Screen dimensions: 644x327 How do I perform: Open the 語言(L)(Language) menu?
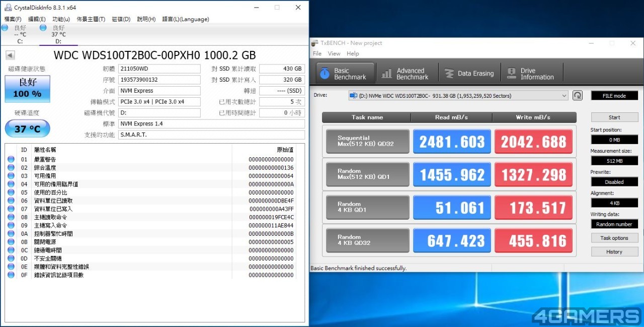(186, 19)
